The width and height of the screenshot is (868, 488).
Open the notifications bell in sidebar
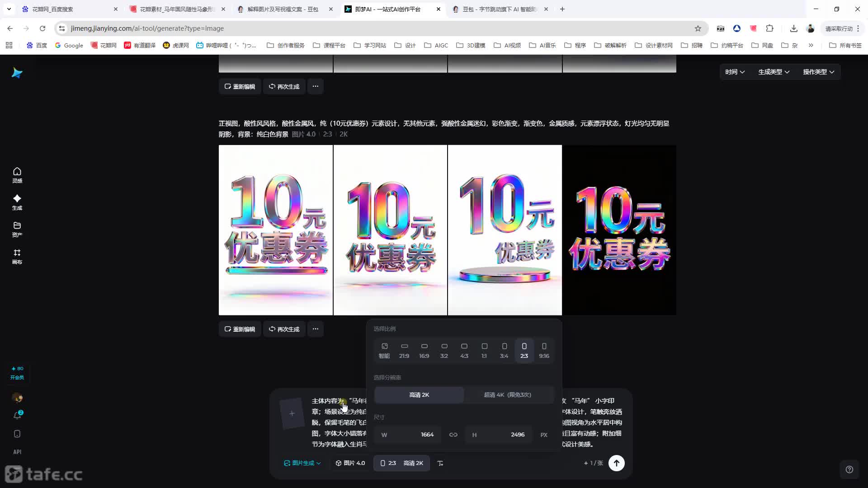point(17,415)
